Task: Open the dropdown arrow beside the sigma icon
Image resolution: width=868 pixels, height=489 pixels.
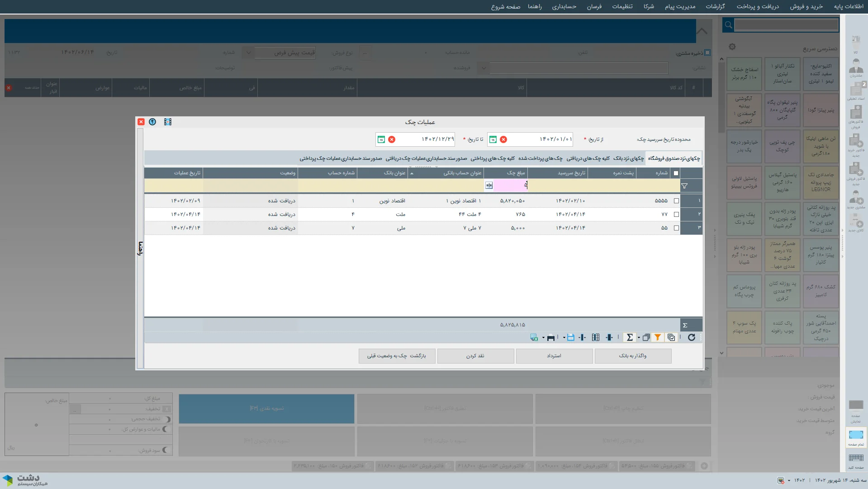Action: 639,337
